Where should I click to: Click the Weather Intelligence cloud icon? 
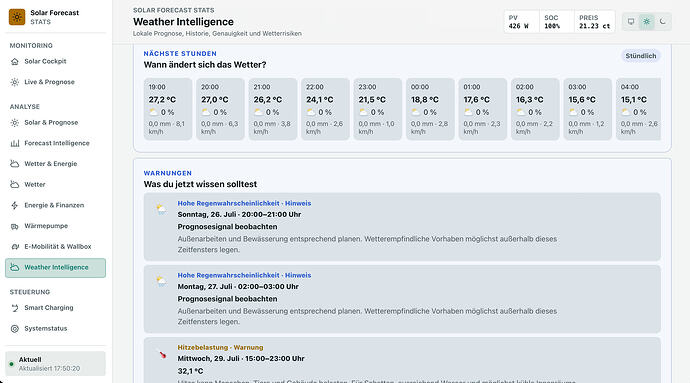click(15, 267)
